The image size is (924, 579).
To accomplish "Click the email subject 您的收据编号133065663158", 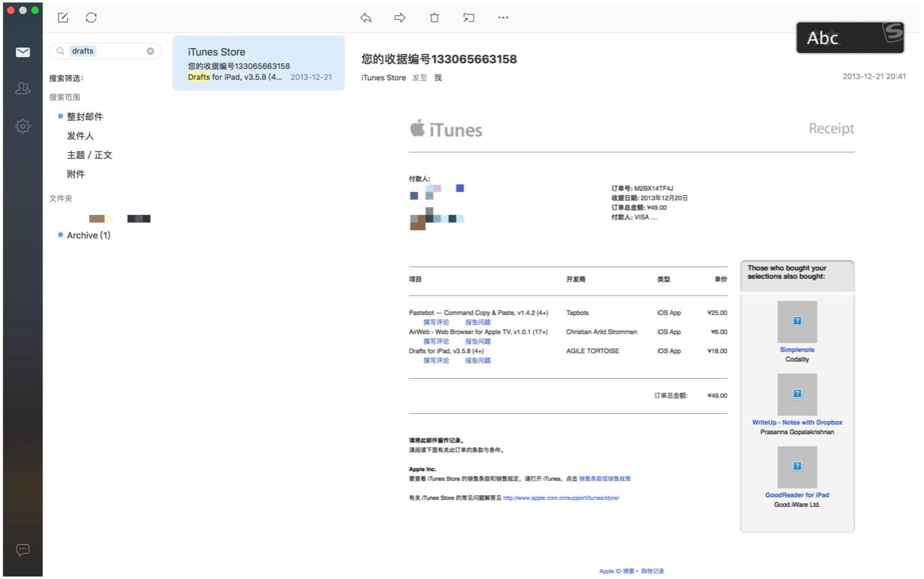I will tap(439, 59).
